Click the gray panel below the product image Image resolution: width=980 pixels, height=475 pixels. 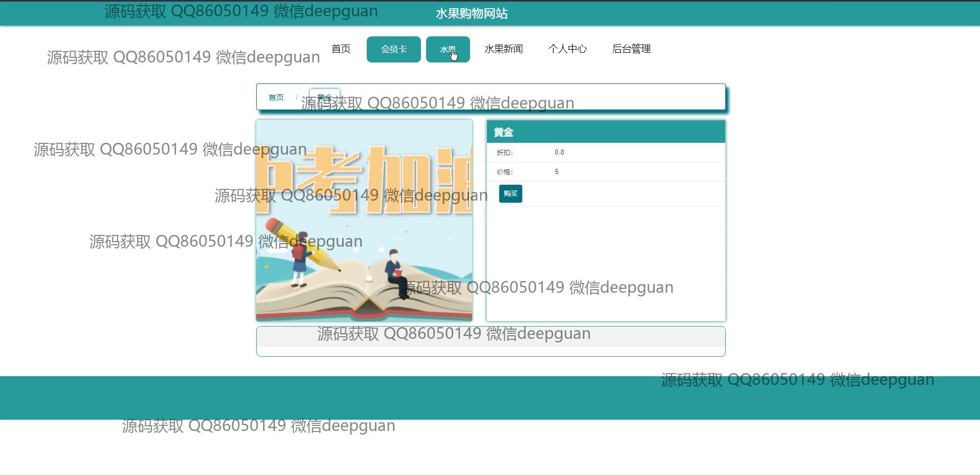click(x=491, y=341)
